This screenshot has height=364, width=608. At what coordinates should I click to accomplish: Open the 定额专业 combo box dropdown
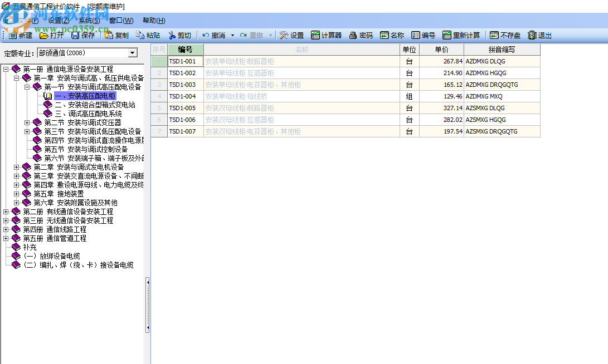click(133, 53)
